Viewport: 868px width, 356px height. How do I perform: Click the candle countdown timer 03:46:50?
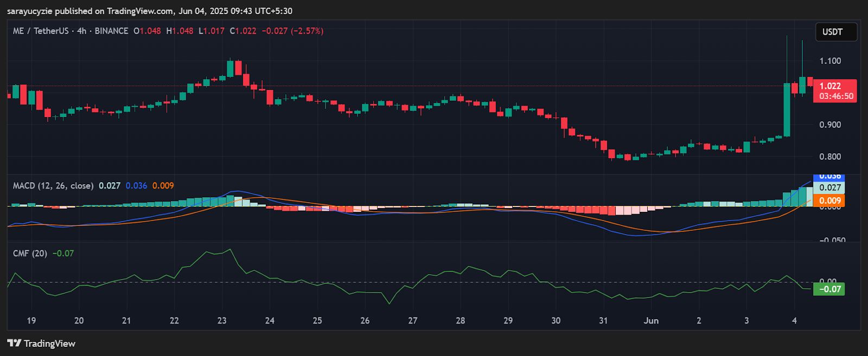(x=835, y=96)
